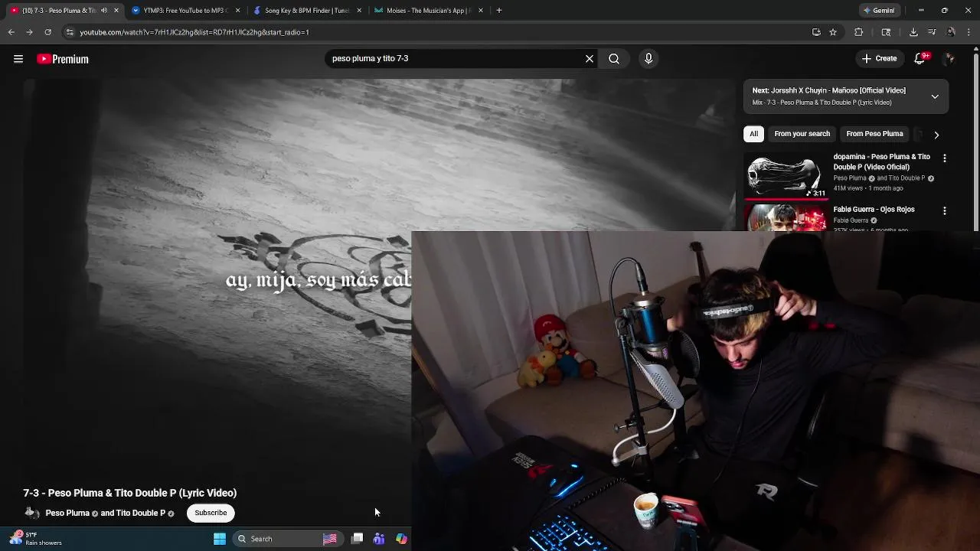Open the Tito Double P channel link

point(140,513)
